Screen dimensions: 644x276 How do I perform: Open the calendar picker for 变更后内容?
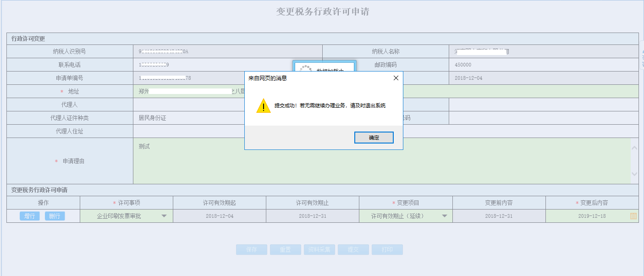click(x=633, y=216)
